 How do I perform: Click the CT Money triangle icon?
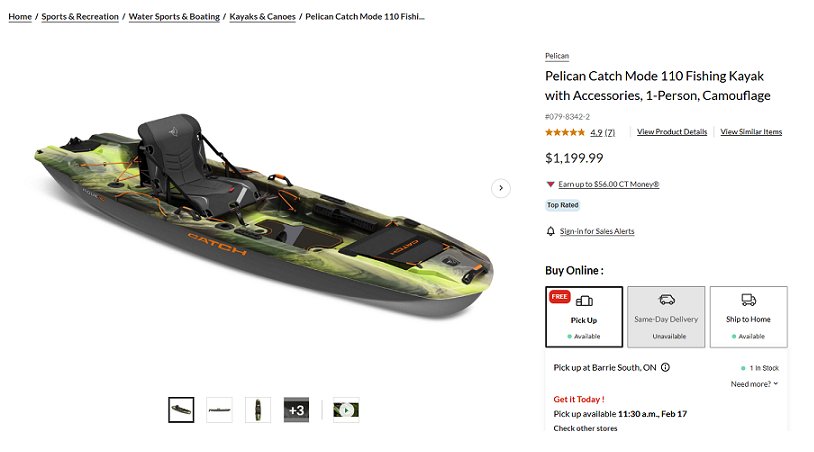(x=550, y=184)
